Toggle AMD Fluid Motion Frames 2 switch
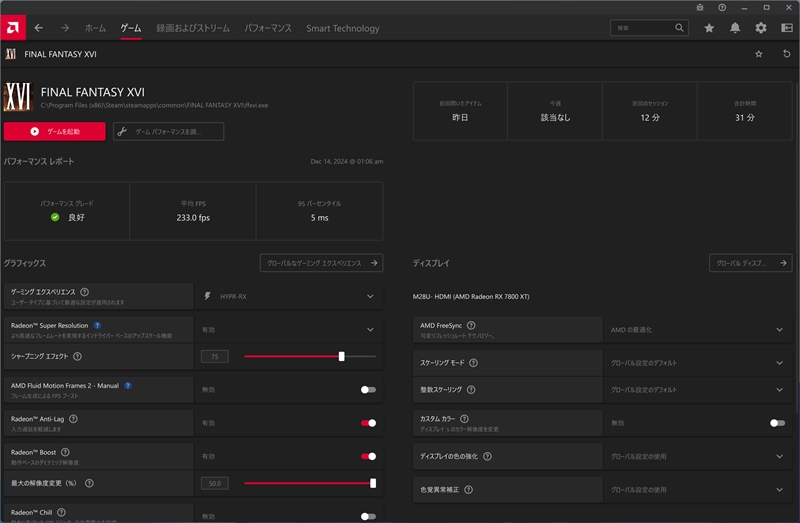The height and width of the screenshot is (523, 800). coord(368,390)
